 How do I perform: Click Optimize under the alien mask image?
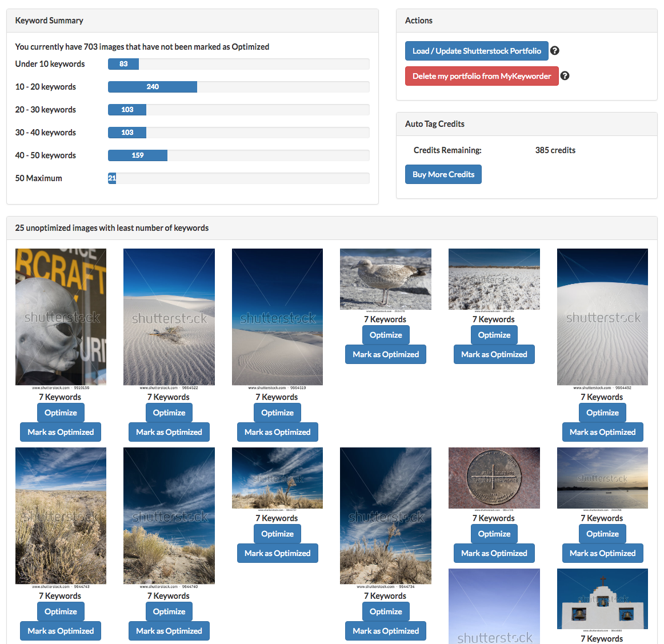(x=61, y=413)
